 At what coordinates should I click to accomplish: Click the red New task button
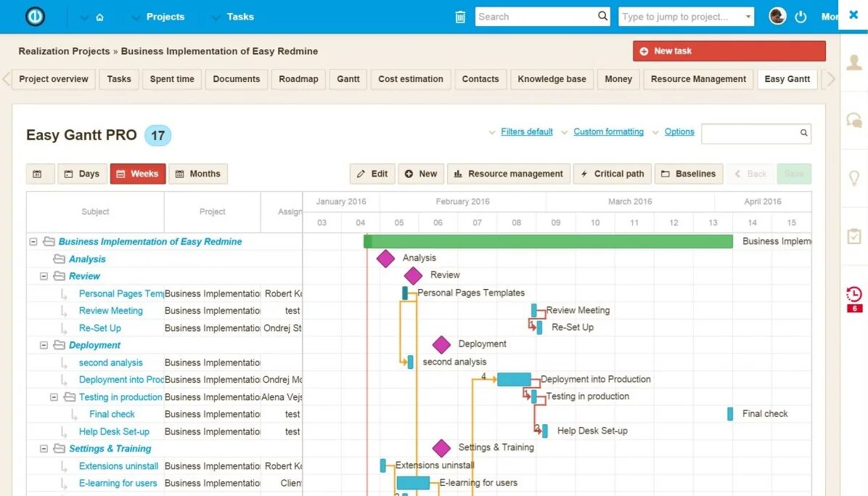click(x=729, y=51)
